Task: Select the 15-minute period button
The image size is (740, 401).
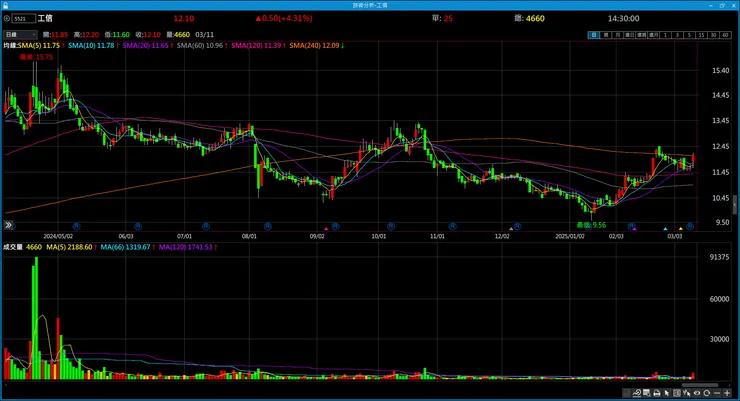Action: pyautogui.click(x=701, y=35)
